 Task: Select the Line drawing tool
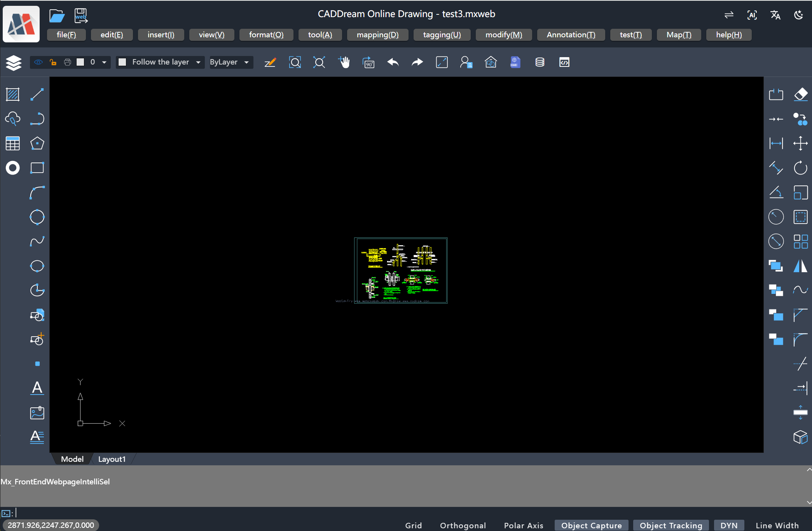tap(37, 94)
